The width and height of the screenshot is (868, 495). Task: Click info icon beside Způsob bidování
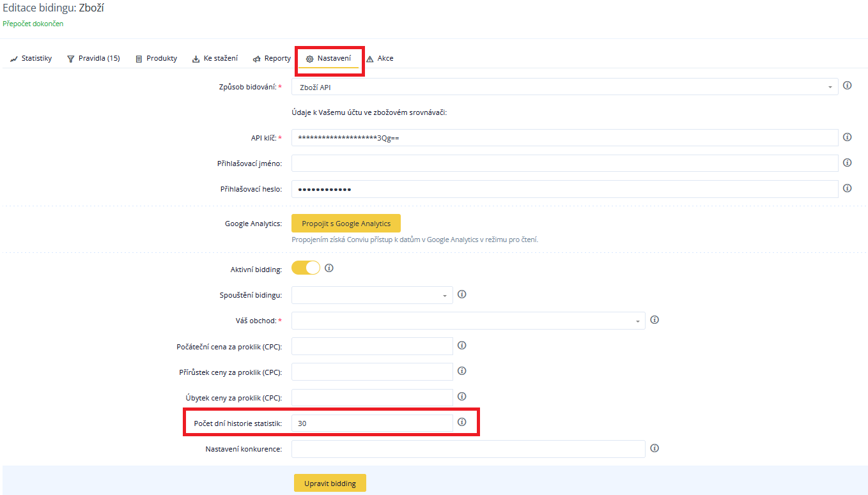[848, 86]
